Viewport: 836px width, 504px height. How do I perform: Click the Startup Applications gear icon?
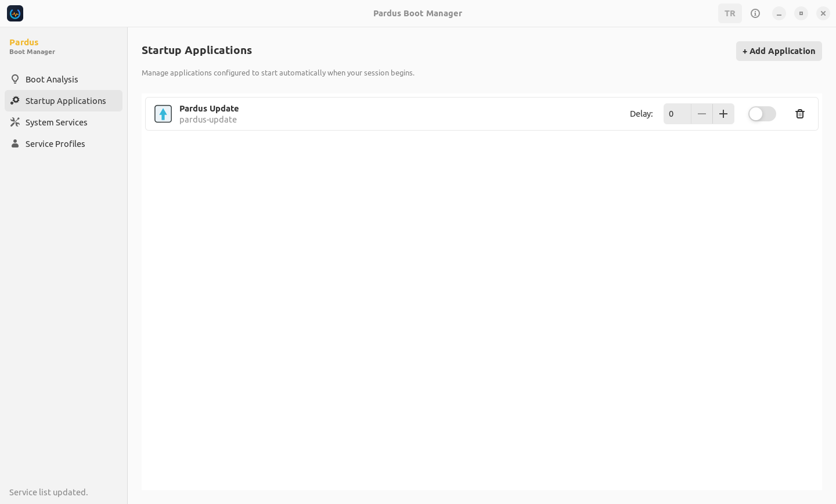15,100
